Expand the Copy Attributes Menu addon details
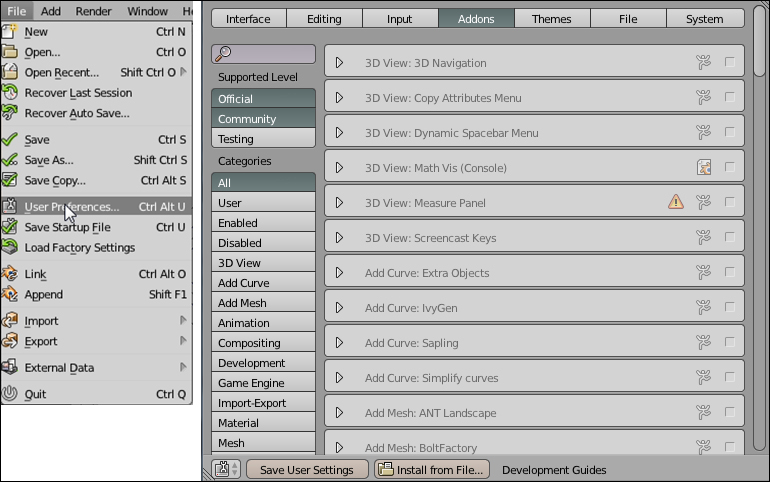 coord(339,98)
